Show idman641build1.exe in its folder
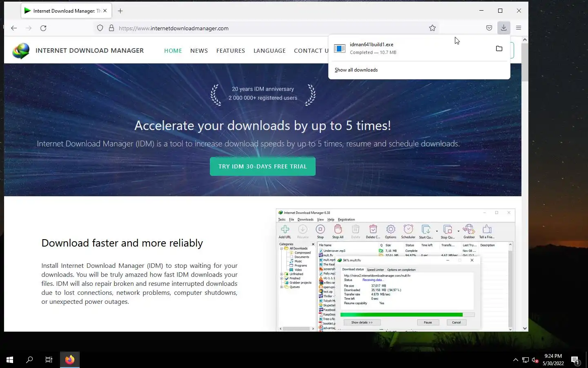The width and height of the screenshot is (588, 368). tap(499, 49)
